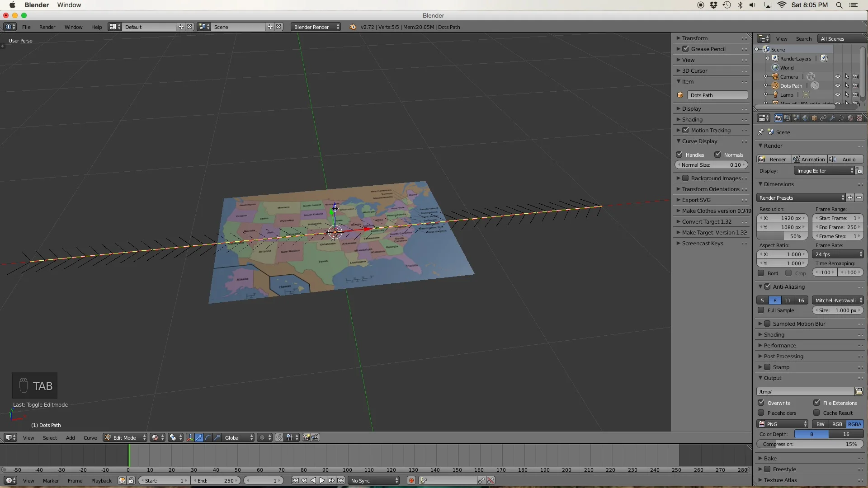Hide the Dots Path object using eye icon
The image size is (868, 488).
[x=837, y=86]
